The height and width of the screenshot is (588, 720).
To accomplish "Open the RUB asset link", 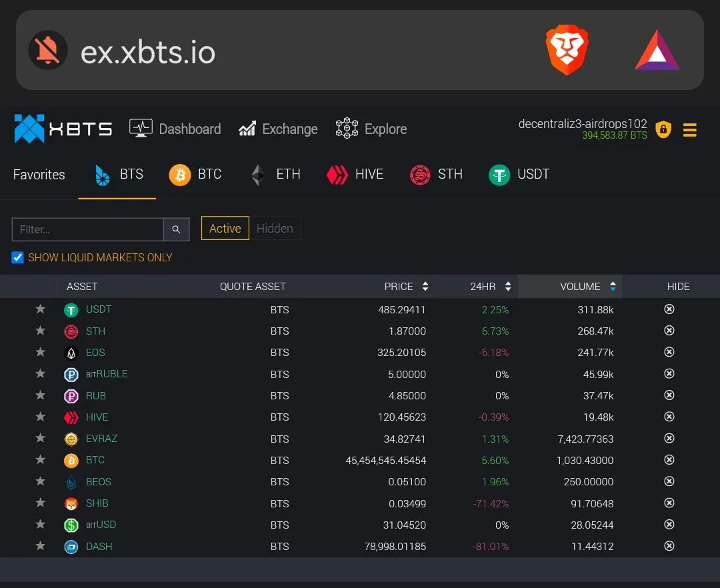I will [x=96, y=396].
